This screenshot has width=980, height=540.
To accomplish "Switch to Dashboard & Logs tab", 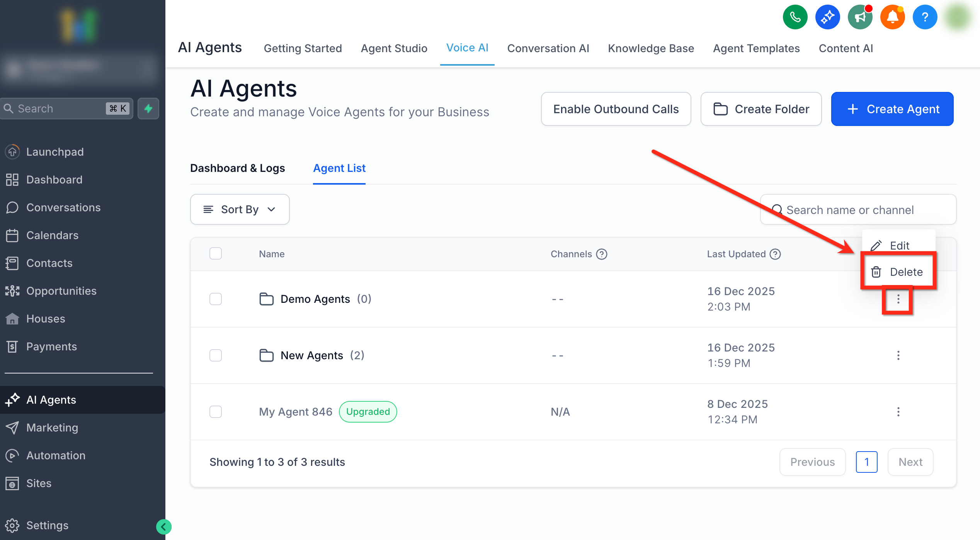I will point(237,168).
